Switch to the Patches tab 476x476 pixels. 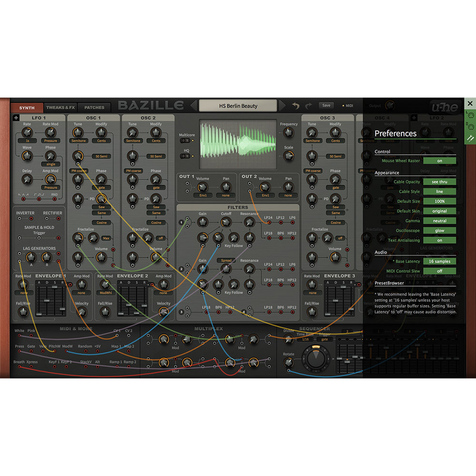tap(94, 108)
